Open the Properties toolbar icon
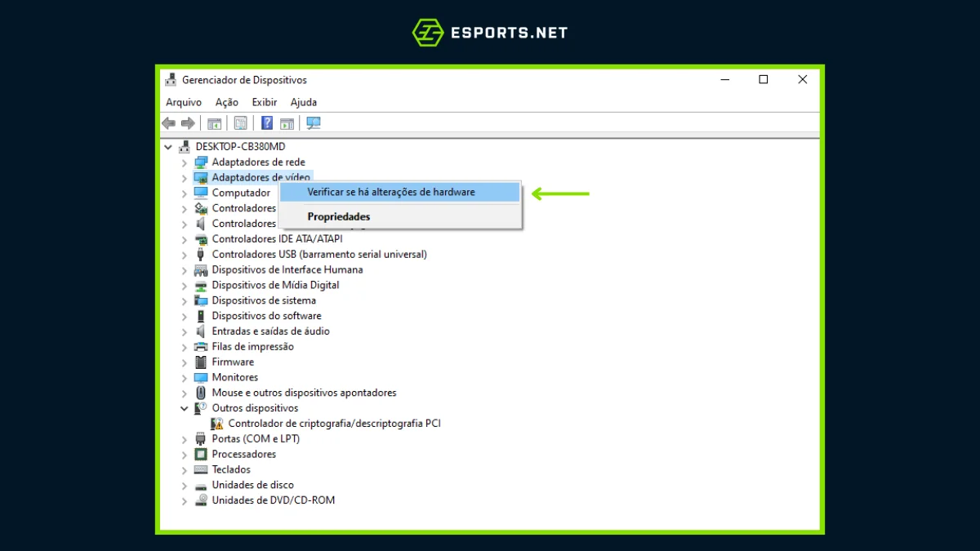The image size is (980, 551). pos(240,123)
